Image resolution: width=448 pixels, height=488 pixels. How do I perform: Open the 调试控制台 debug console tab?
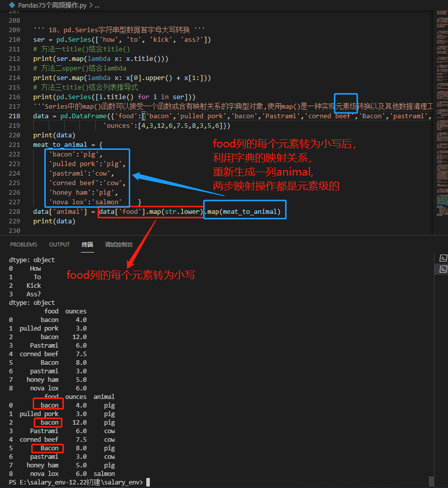pos(119,245)
